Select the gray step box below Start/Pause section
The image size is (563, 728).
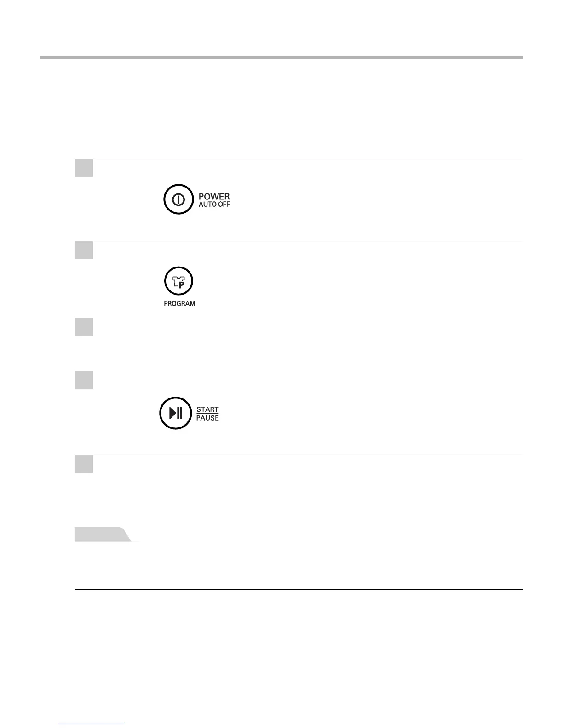click(84, 464)
